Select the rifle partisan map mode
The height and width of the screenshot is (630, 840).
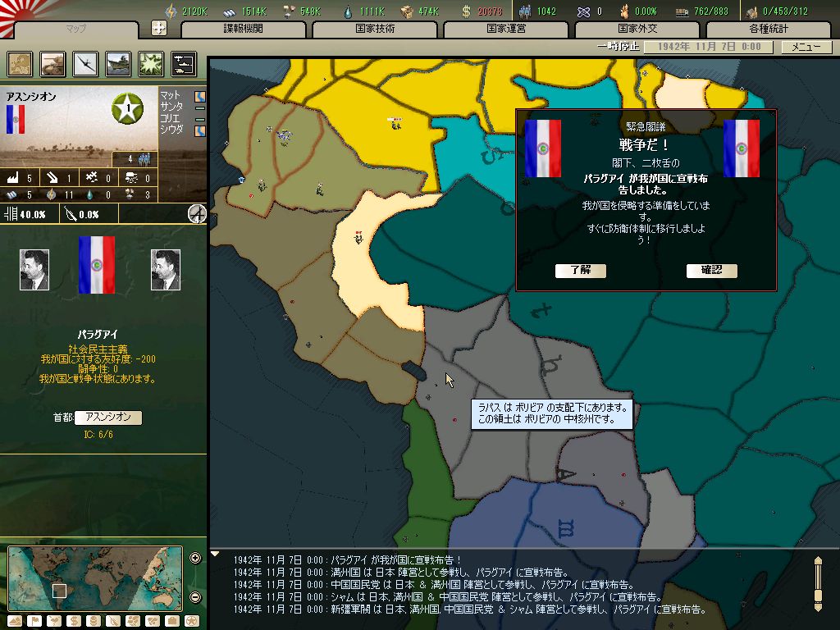[113, 621]
